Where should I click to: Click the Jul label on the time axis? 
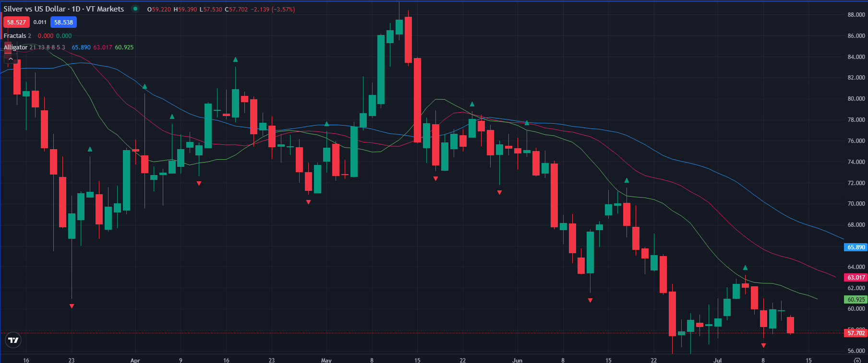718,360
